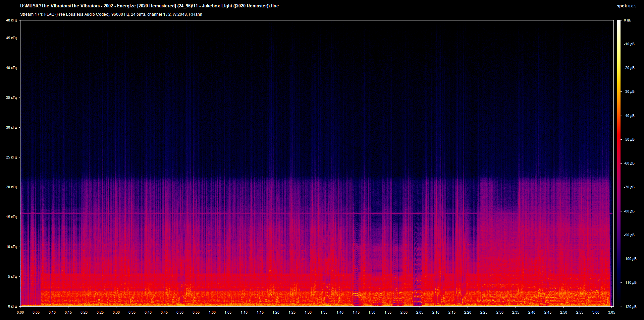This screenshot has height=320, width=644.
Task: Click the "20 кГц" frequency axis label
Action: (x=11, y=188)
